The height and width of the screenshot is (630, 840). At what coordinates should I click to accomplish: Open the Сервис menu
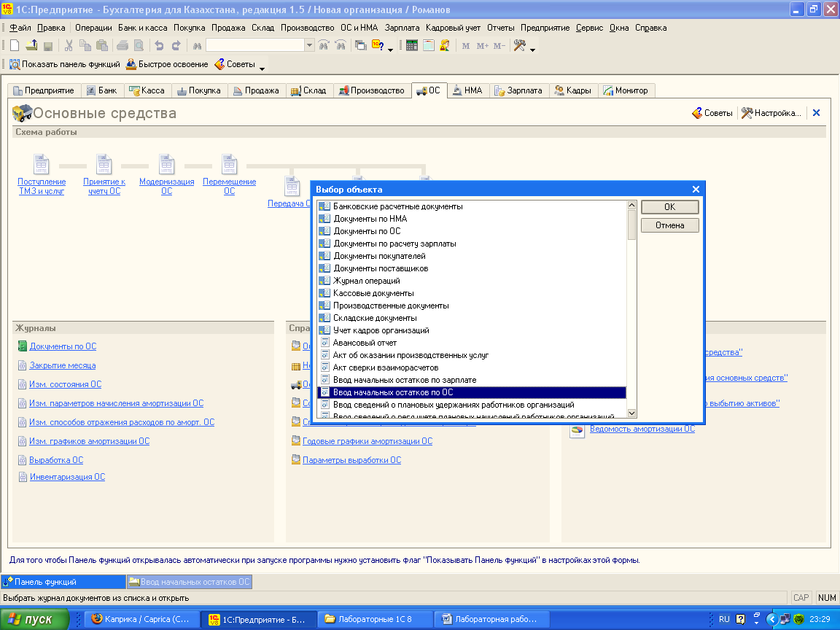point(589,28)
